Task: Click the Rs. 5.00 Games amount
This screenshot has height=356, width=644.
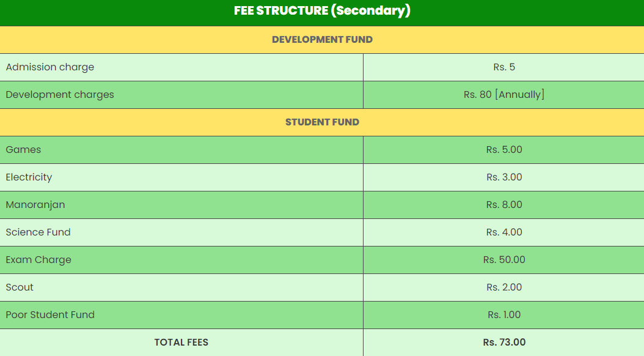Action: [504, 150]
